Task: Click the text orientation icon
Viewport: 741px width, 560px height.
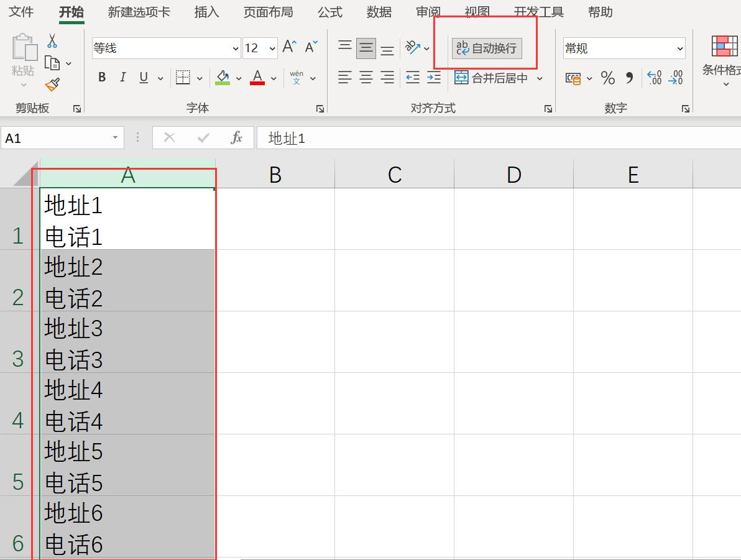Action: pos(413,48)
